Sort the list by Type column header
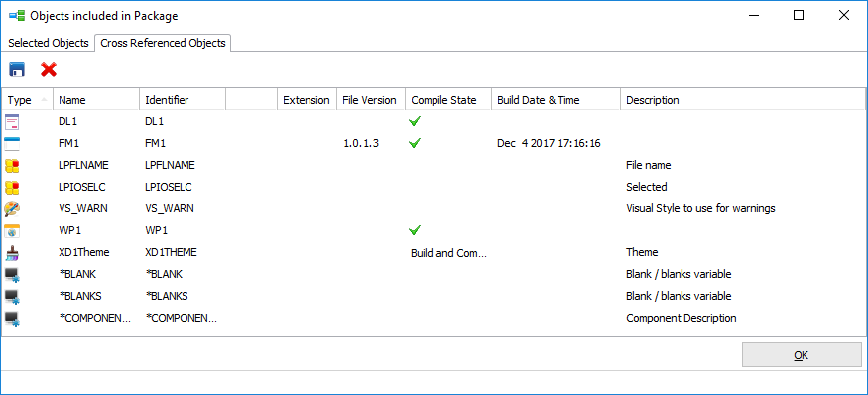868x395 pixels. pos(27,100)
